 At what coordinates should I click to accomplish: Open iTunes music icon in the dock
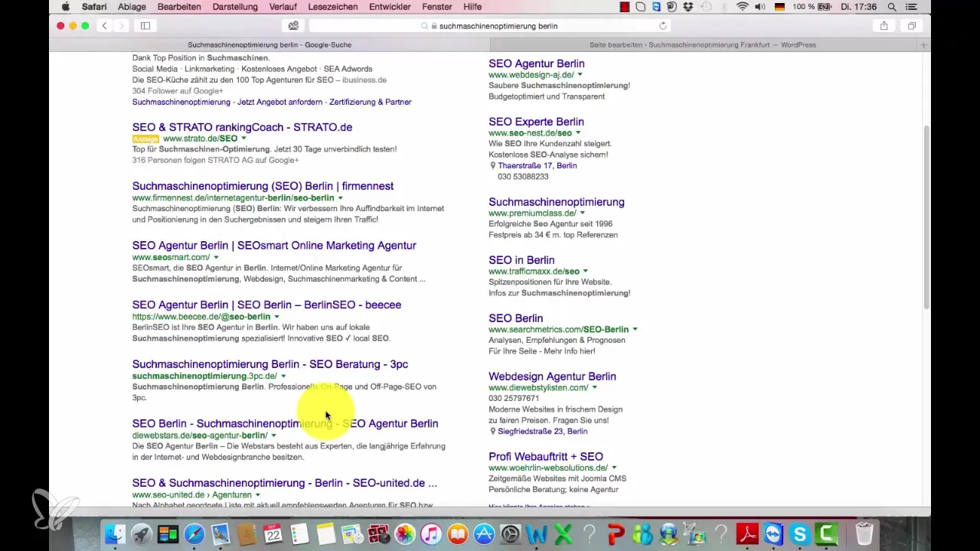tap(432, 533)
